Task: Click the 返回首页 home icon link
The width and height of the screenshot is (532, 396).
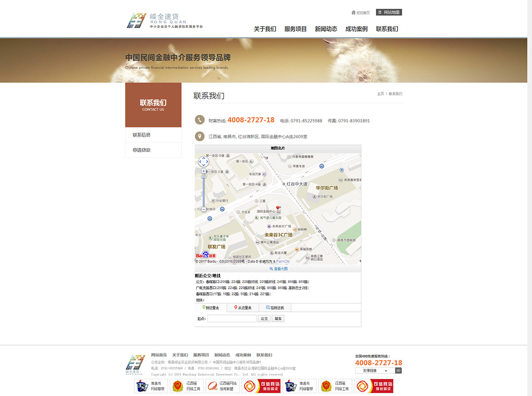Action: tap(360, 12)
